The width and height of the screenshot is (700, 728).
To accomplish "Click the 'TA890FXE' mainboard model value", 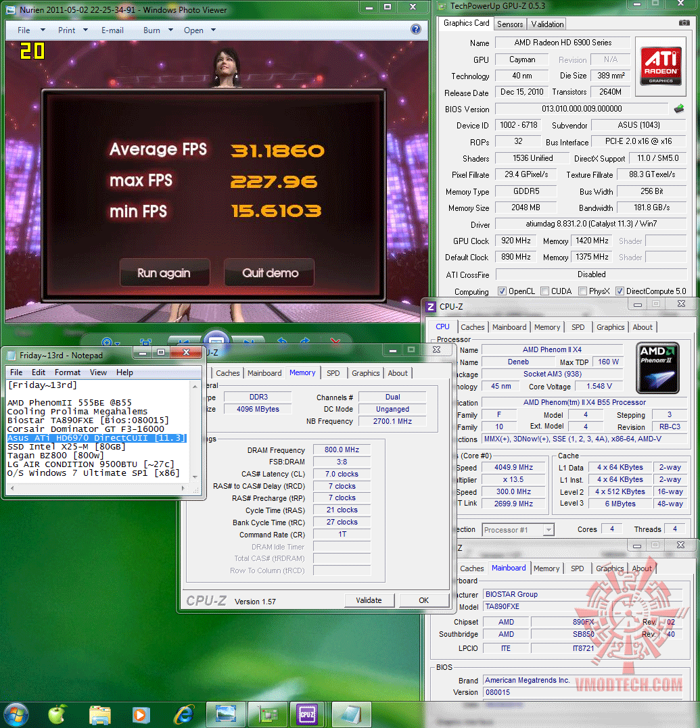I will [582, 606].
